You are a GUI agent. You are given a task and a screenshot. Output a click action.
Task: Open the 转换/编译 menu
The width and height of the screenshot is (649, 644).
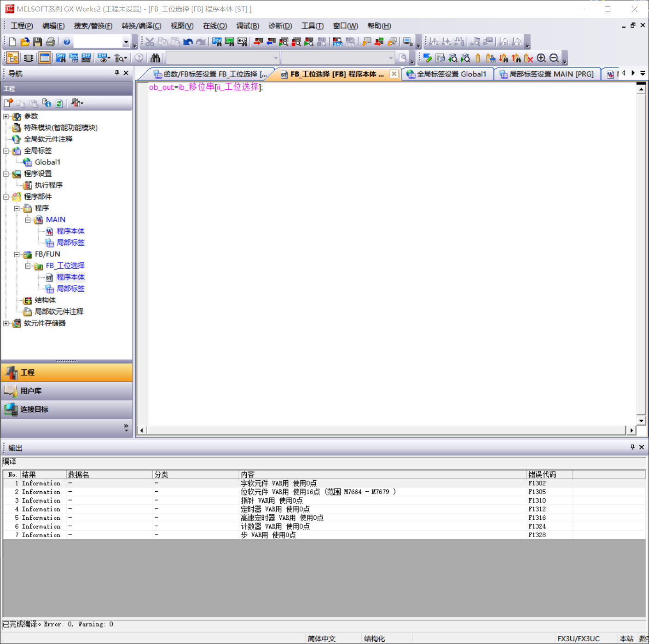pyautogui.click(x=141, y=26)
